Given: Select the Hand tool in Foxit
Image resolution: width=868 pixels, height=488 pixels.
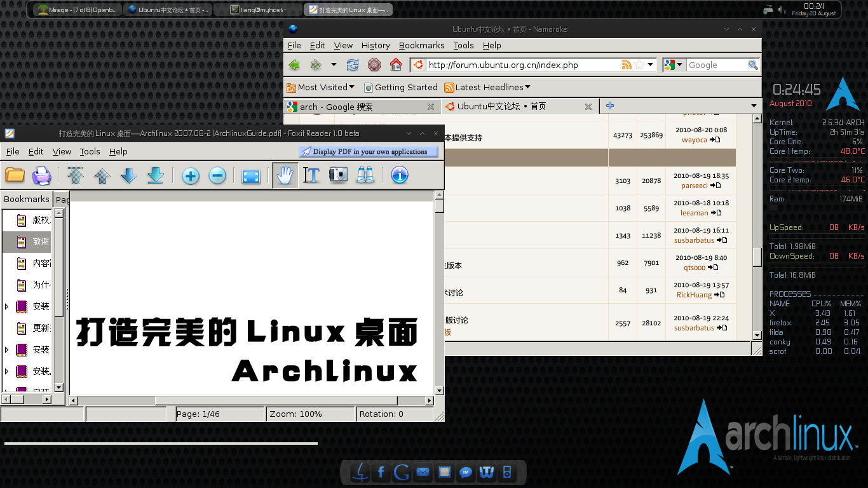Looking at the screenshot, I should click(x=285, y=175).
